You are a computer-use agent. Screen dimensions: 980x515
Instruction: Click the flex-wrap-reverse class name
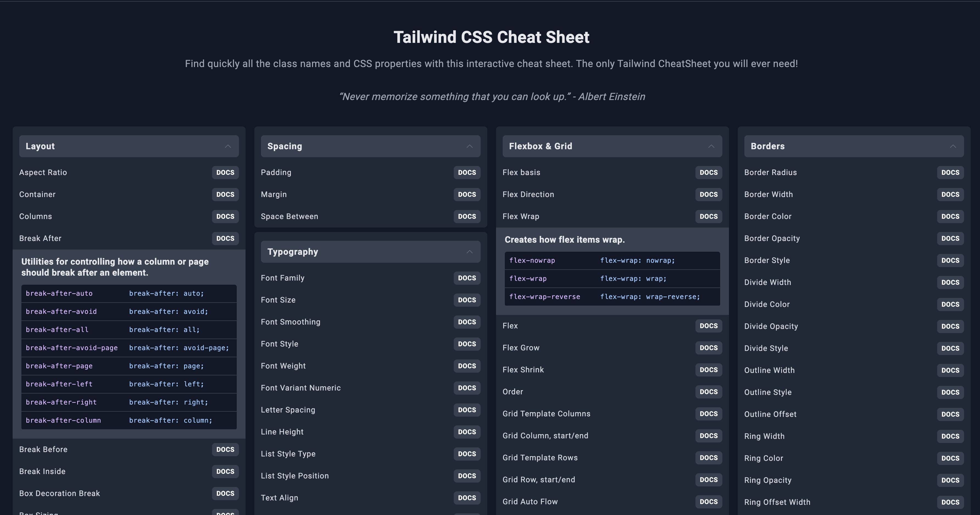click(x=544, y=297)
